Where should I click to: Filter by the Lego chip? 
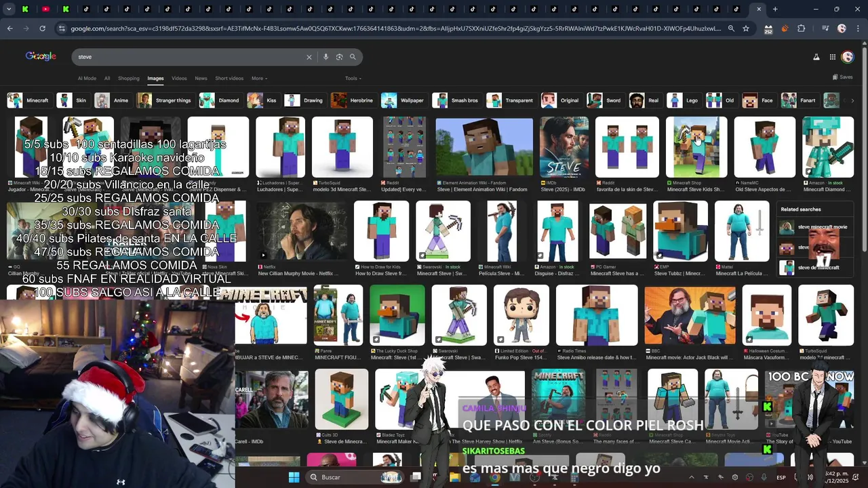point(684,100)
